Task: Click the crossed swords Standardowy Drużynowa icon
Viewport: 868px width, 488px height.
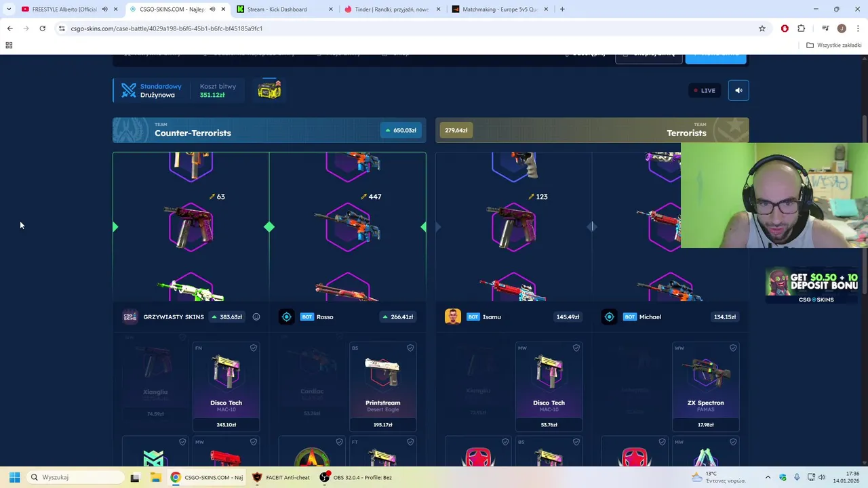Action: tap(129, 90)
